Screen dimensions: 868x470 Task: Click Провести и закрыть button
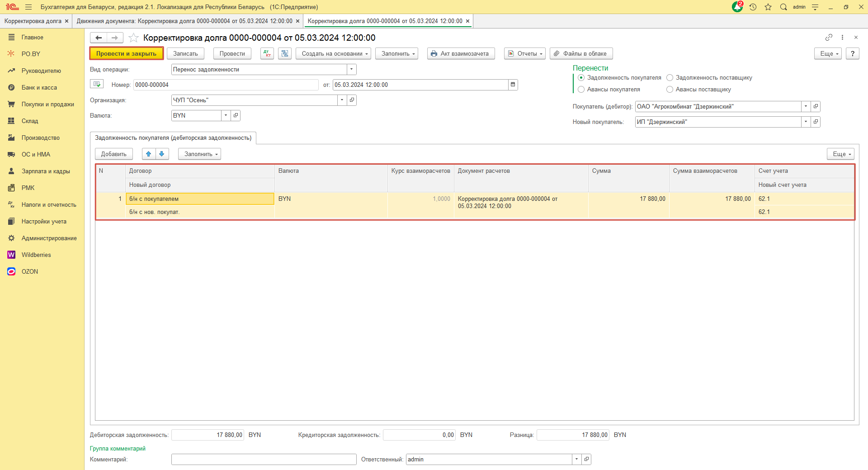pos(126,53)
